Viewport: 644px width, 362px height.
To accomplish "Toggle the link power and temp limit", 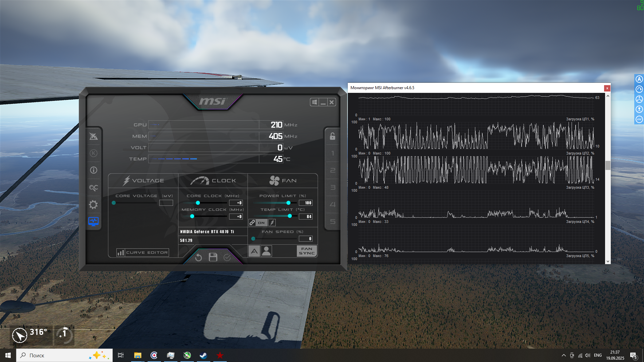I will click(x=252, y=223).
